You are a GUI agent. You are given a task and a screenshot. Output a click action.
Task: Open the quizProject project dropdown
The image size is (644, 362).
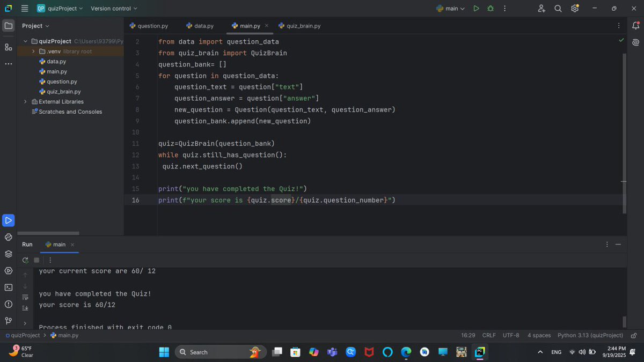pos(60,9)
